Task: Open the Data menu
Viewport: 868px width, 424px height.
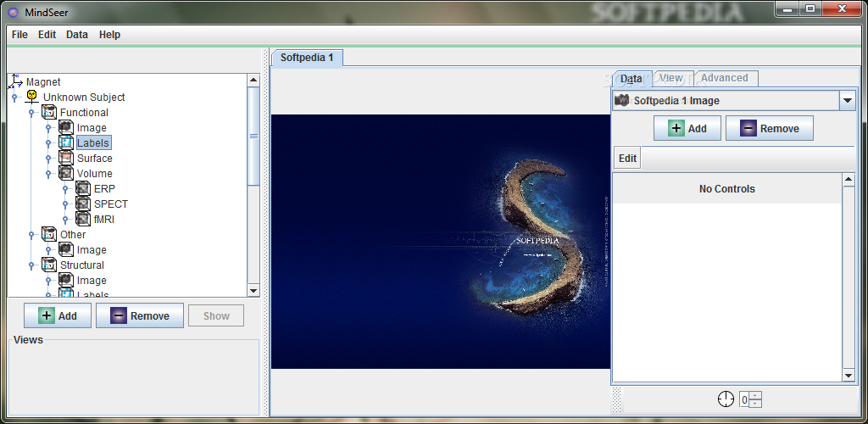Action: coord(77,34)
